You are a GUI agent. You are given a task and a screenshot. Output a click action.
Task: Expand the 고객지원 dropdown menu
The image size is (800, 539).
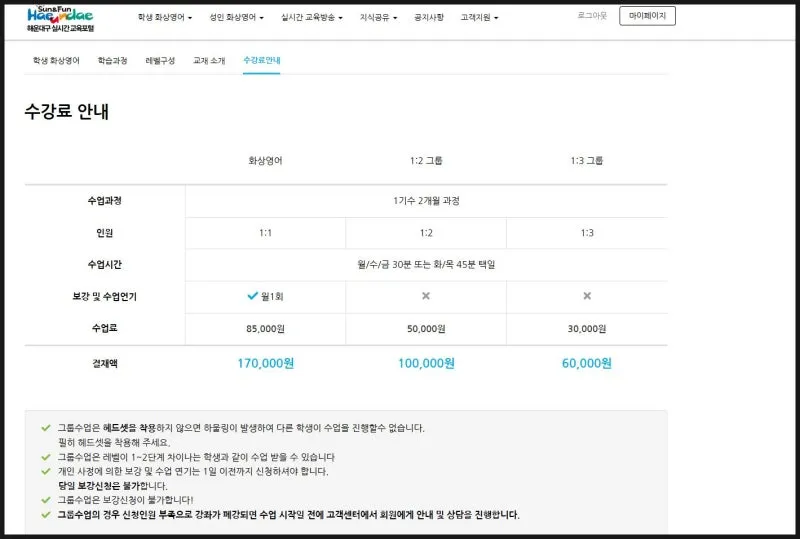[x=479, y=18]
